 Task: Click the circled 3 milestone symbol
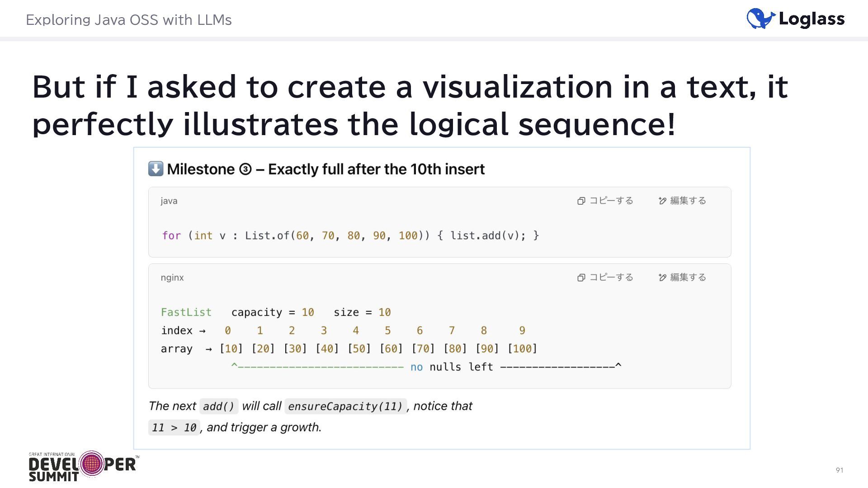click(245, 169)
